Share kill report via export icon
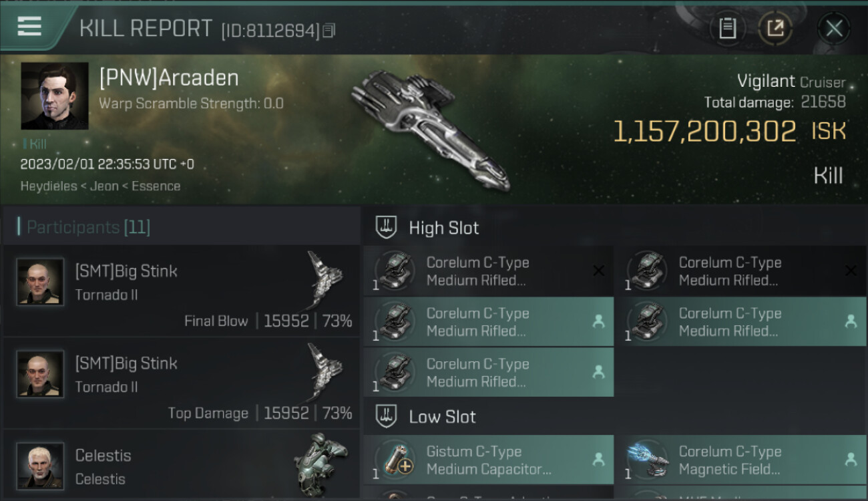The height and width of the screenshot is (501, 868). pos(775,28)
